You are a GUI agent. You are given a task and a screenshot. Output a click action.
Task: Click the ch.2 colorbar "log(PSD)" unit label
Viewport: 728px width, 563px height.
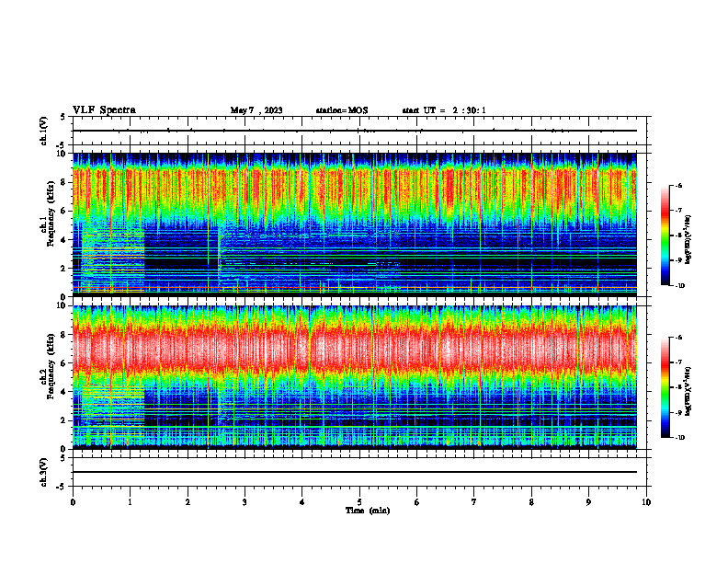[688, 391]
